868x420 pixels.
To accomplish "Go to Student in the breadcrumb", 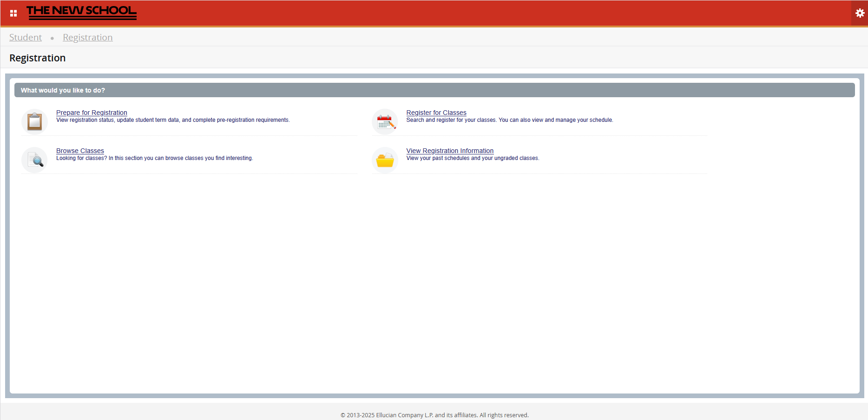I will click(26, 37).
